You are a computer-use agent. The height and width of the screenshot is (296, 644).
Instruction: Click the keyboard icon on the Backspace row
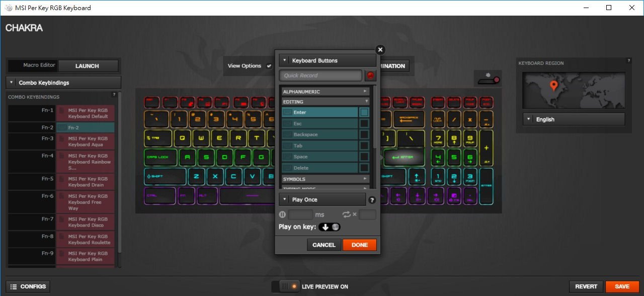[288, 134]
